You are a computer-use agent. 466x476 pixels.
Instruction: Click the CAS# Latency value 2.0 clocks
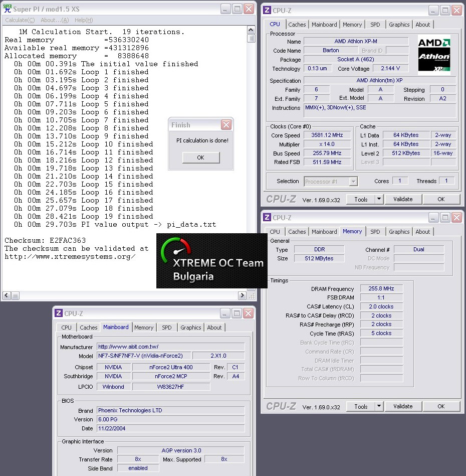(381, 306)
